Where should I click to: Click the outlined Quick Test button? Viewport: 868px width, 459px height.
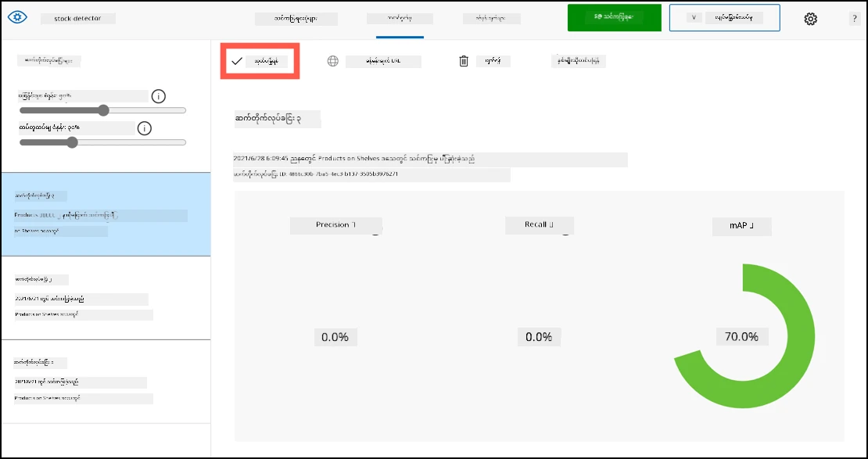725,18
